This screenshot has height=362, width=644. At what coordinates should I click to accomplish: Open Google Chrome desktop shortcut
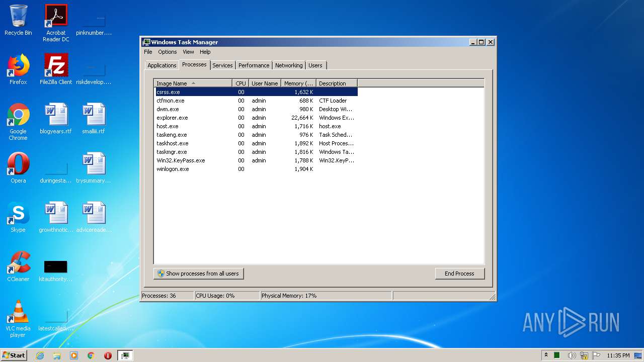[x=18, y=122]
